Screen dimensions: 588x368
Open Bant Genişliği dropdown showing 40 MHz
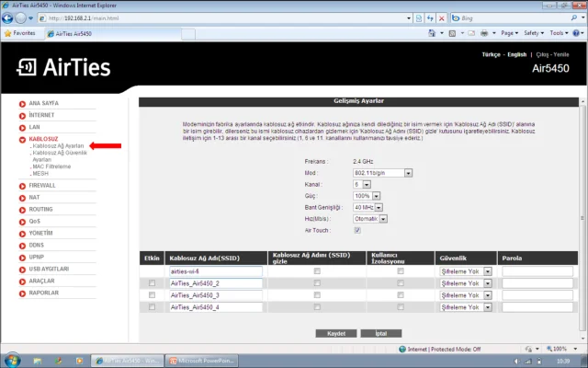point(367,207)
